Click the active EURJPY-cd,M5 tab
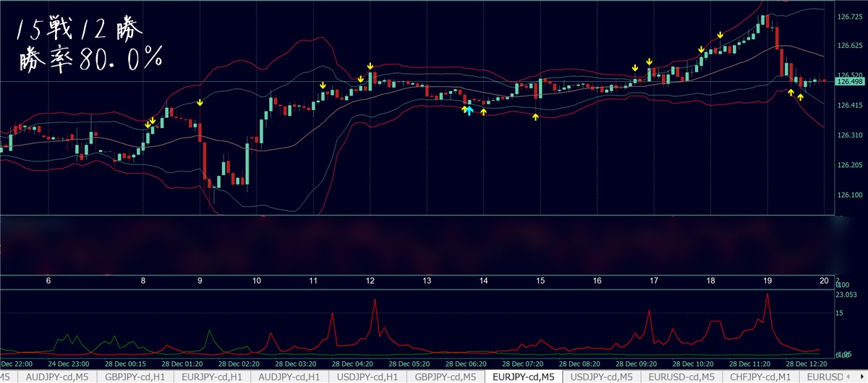 coord(523,377)
